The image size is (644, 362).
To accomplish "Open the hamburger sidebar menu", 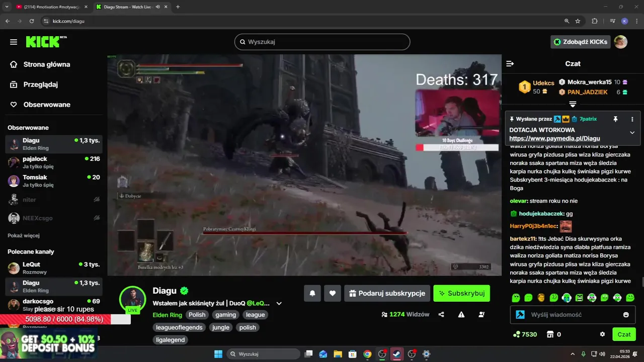I will click(14, 42).
